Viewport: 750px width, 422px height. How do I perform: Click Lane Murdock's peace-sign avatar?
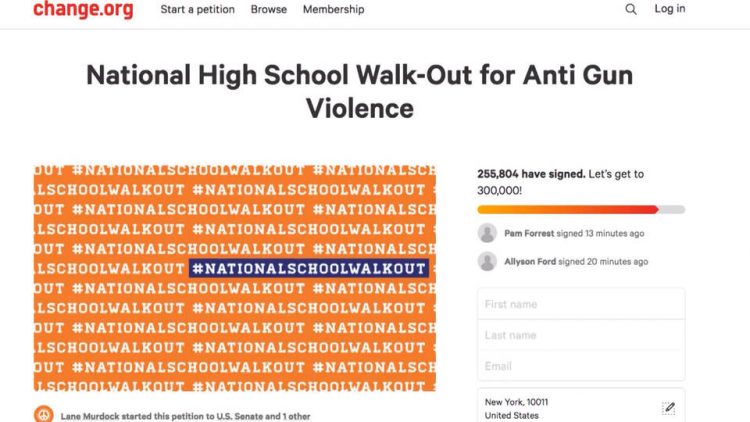(x=44, y=414)
